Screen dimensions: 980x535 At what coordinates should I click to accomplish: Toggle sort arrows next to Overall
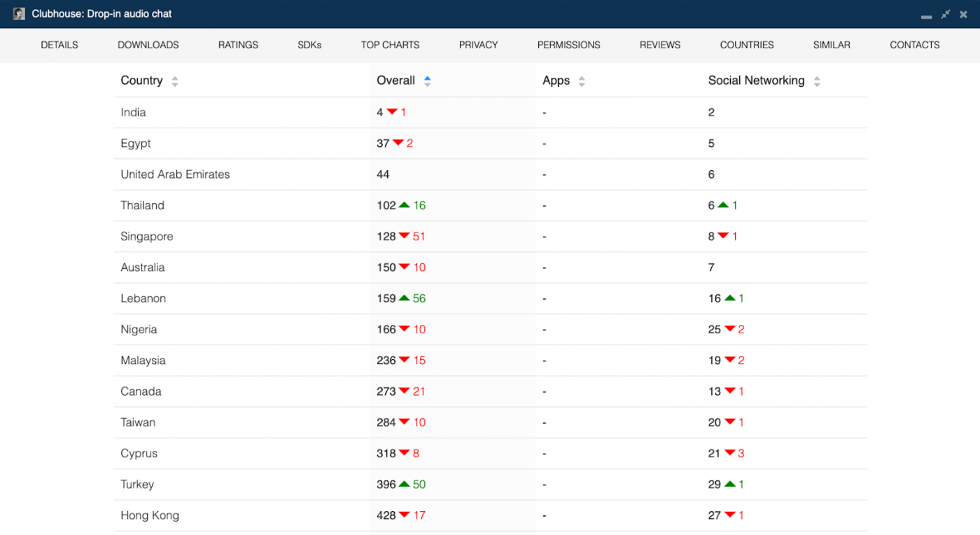427,81
